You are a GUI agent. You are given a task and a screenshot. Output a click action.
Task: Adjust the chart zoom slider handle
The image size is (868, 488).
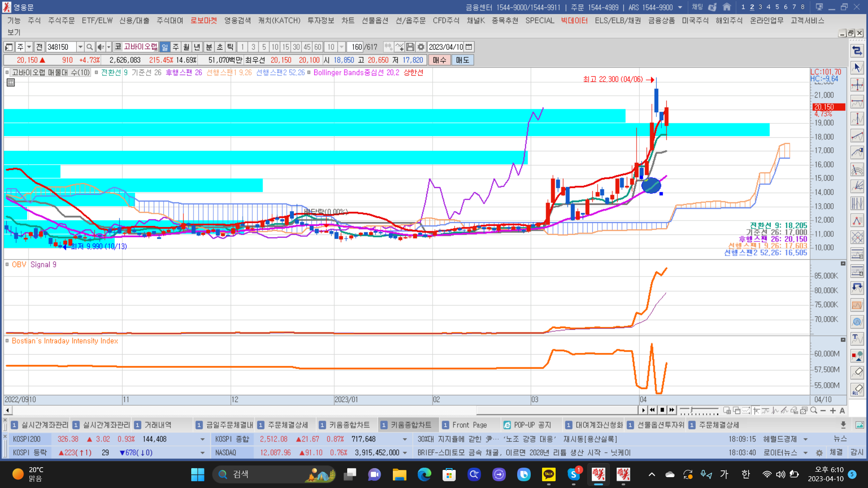pyautogui.click(x=692, y=410)
